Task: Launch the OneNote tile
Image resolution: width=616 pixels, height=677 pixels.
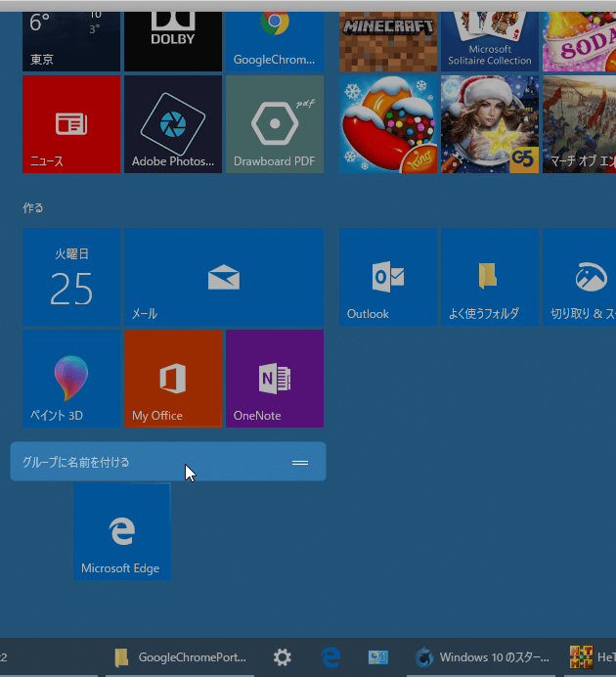Action: pyautogui.click(x=275, y=379)
